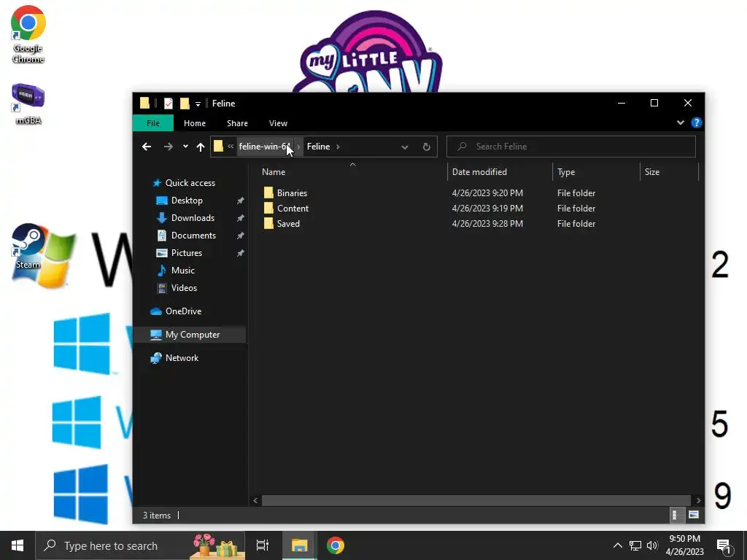Open the Home ribbon tab
Viewport: 747px width, 560px height.
(195, 123)
